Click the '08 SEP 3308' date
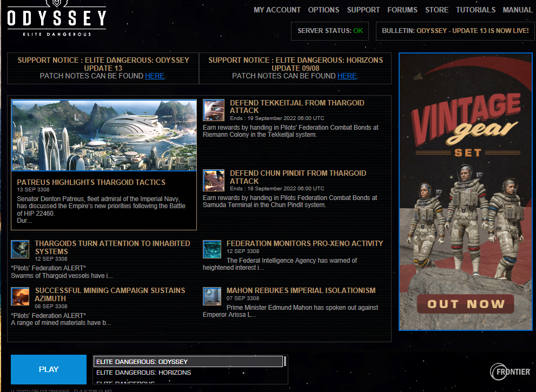536x392 pixels. [x=51, y=306]
